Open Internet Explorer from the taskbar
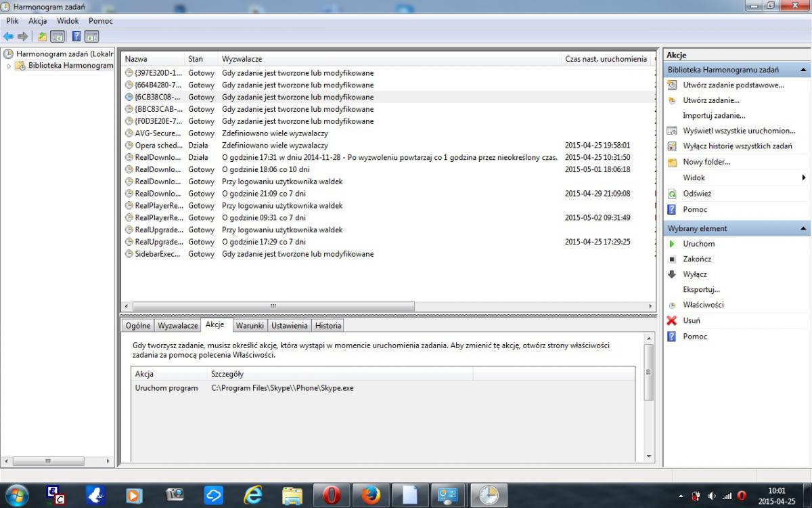 click(252, 496)
